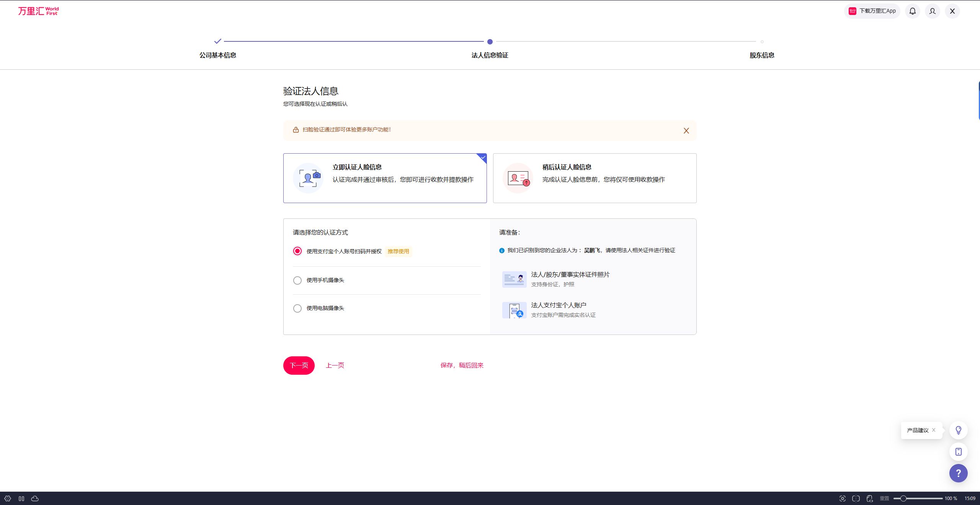
Task: Choose 使用手机摄像头 radio option
Action: (297, 280)
